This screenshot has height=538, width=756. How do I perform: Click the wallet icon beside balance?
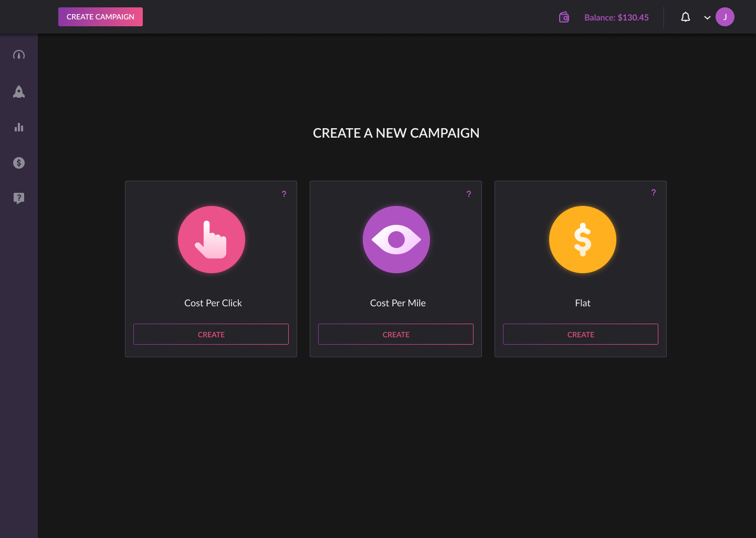(x=564, y=17)
